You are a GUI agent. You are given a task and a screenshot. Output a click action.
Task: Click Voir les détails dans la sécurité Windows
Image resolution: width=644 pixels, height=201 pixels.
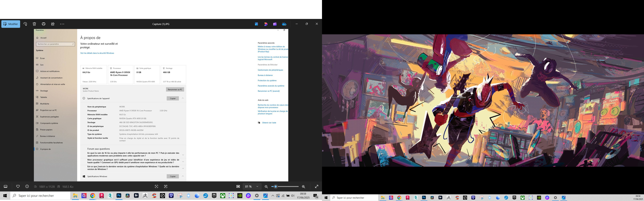click(x=97, y=53)
